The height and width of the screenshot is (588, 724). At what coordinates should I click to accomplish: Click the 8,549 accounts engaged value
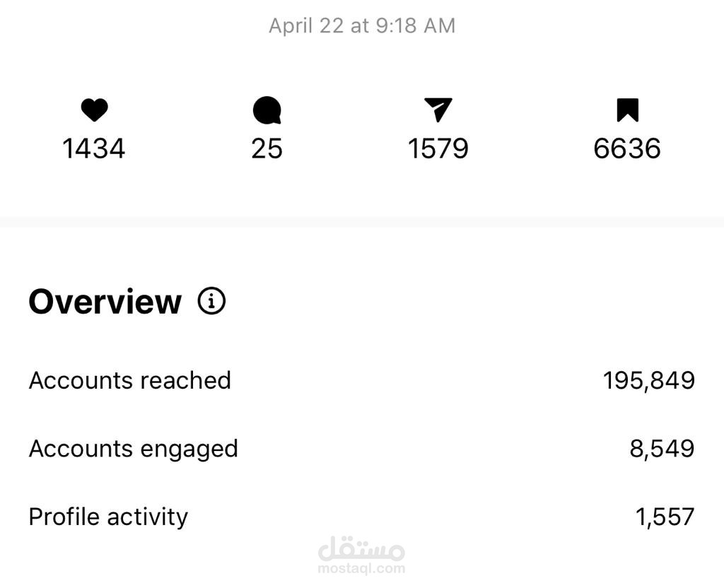tap(662, 449)
